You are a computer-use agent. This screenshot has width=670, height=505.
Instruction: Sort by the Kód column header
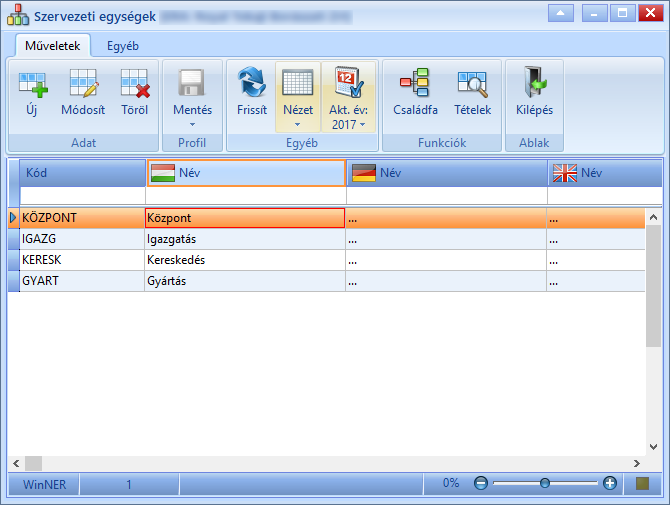point(82,173)
